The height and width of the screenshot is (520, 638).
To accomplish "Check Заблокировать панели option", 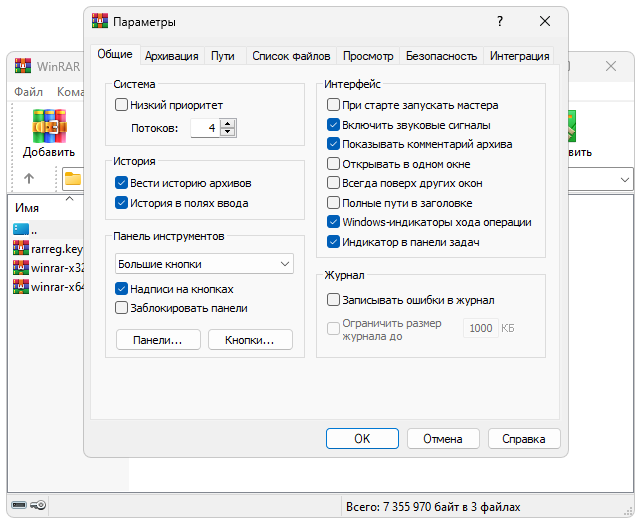I will [121, 308].
